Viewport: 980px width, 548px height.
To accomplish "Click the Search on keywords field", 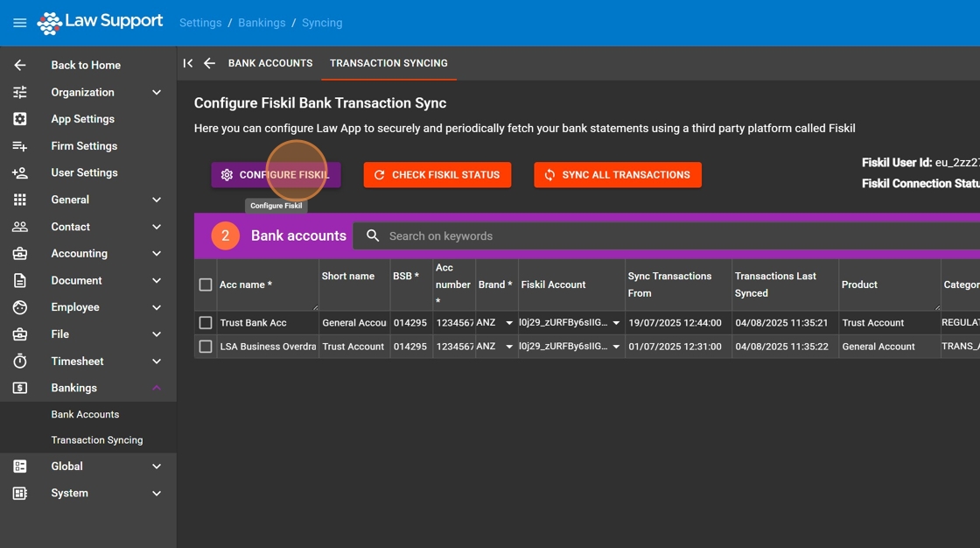I will point(612,236).
